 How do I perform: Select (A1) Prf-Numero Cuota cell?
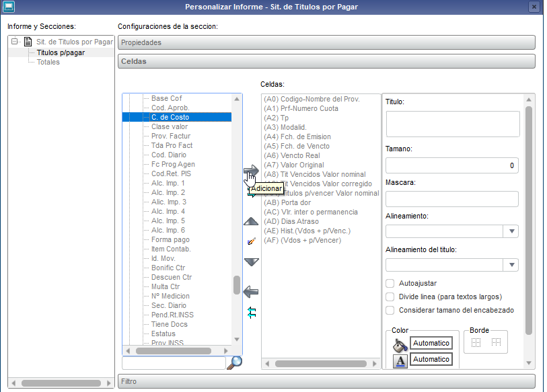tap(301, 108)
